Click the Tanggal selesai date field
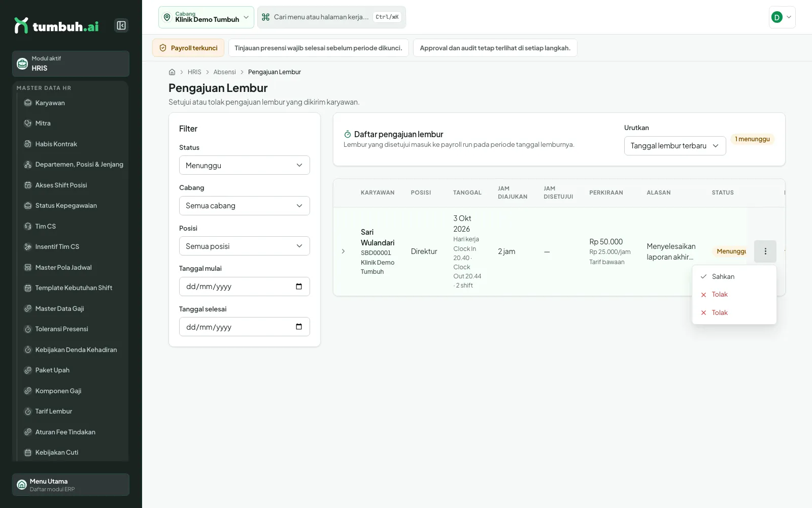This screenshot has height=508, width=812. 245,327
